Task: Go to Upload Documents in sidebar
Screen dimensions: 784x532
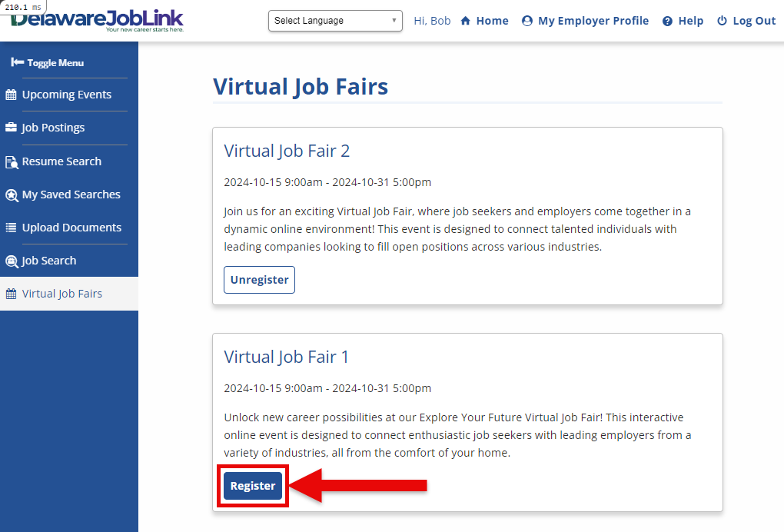Action: click(x=71, y=228)
